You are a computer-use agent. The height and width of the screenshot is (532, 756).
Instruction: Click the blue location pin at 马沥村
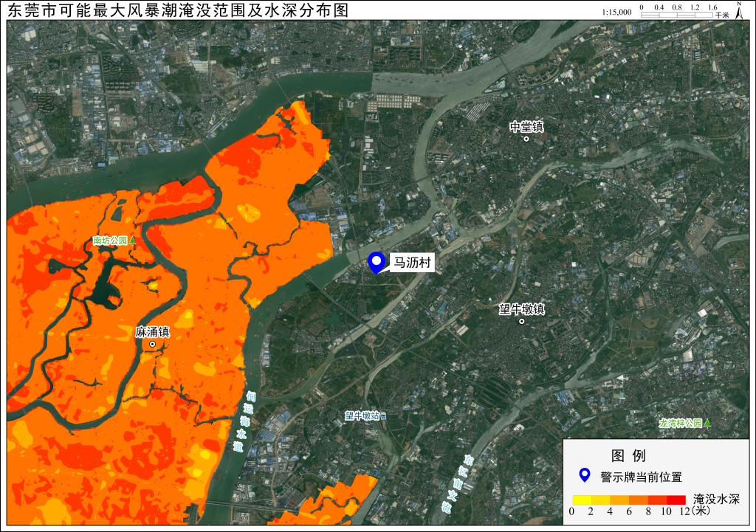point(376,263)
